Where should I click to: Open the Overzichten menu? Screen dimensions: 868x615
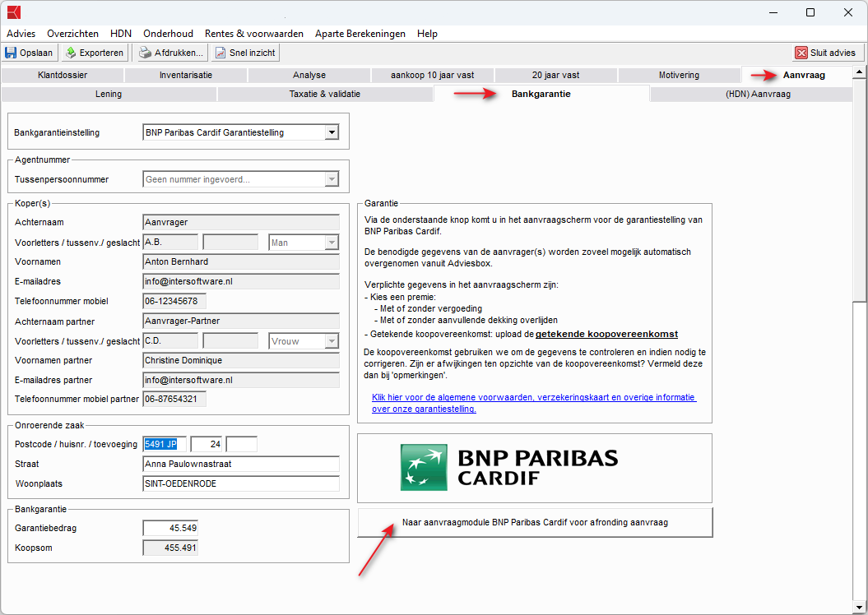[72, 34]
